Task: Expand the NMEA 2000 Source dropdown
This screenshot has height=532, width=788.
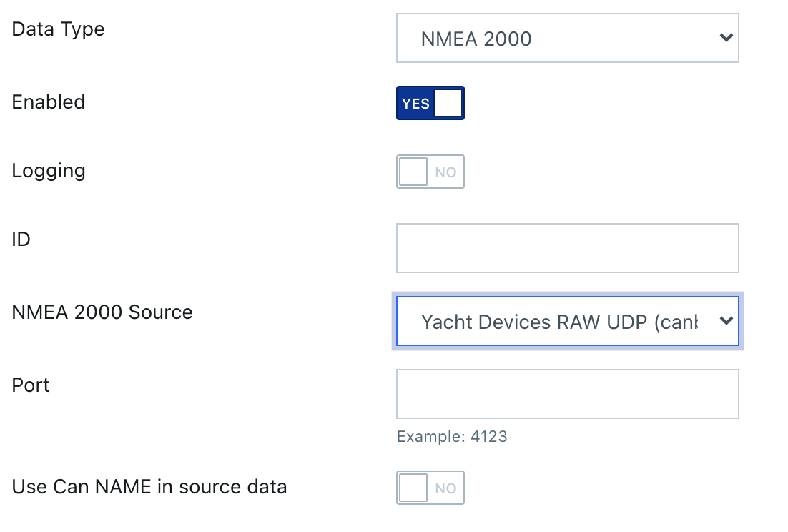Action: point(567,321)
